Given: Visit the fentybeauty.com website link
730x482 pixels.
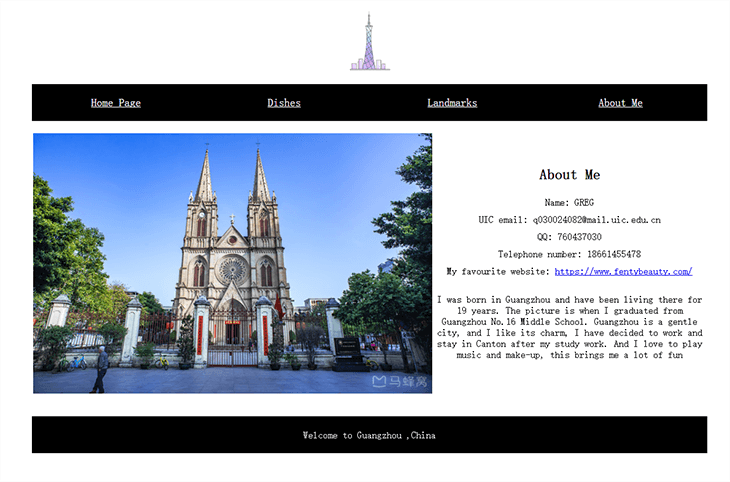Looking at the screenshot, I should (x=623, y=271).
